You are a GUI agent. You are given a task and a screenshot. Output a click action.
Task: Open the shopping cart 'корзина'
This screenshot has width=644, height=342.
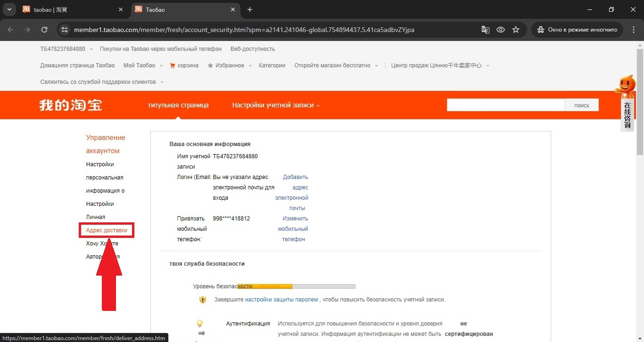184,65
